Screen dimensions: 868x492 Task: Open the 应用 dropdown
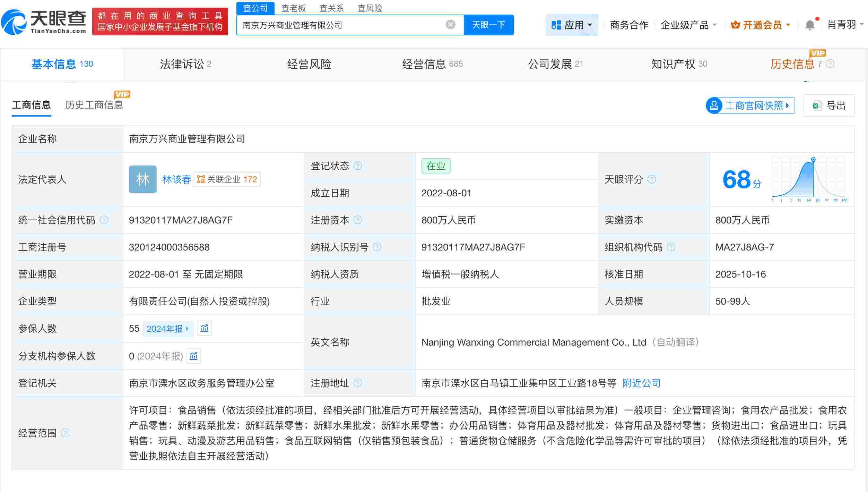572,24
